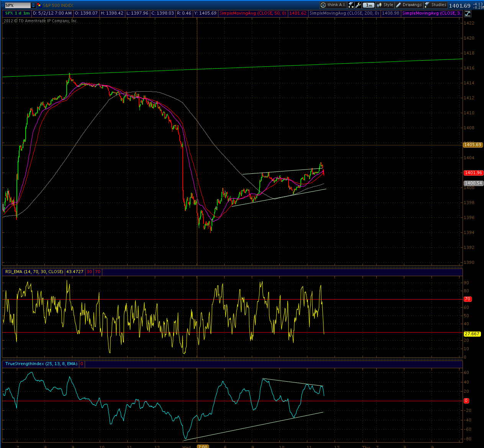Click the flask icon beside think A.I.

coord(351,5)
